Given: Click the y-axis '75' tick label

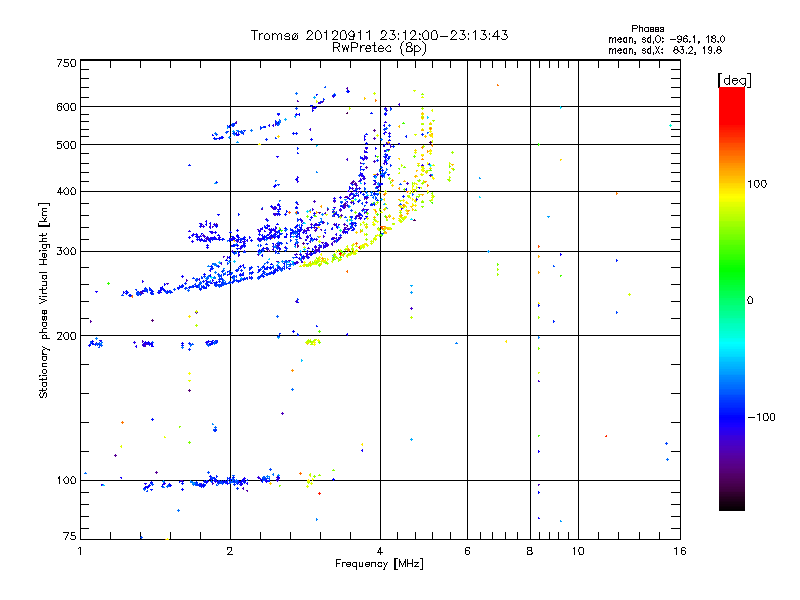Looking at the screenshot, I should click(x=70, y=536).
